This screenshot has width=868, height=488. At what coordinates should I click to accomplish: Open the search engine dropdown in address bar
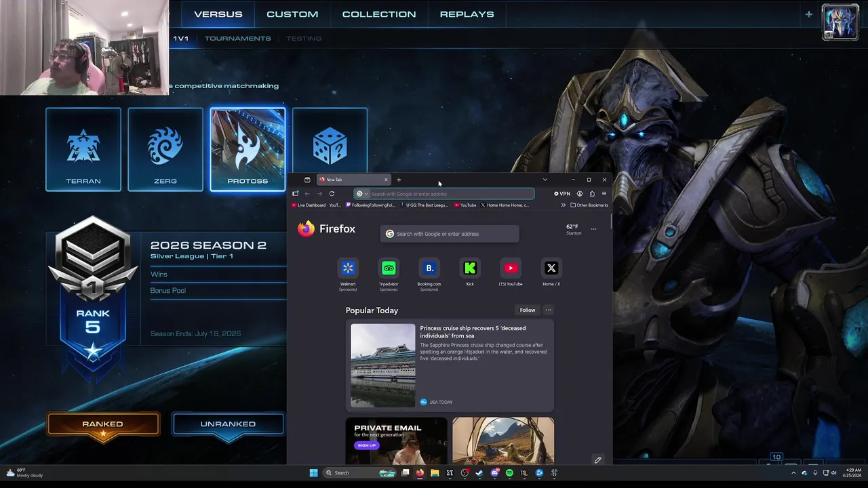point(362,194)
